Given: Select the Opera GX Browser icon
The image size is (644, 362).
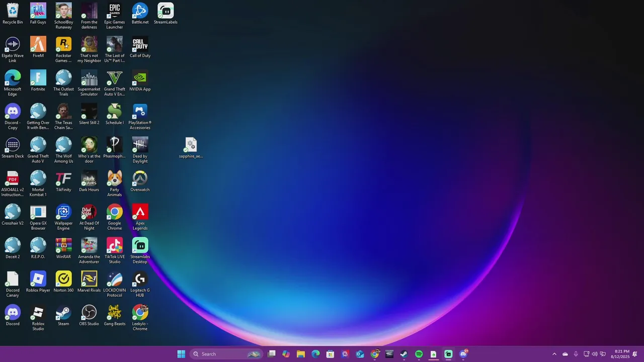Looking at the screenshot, I should pos(38,217).
